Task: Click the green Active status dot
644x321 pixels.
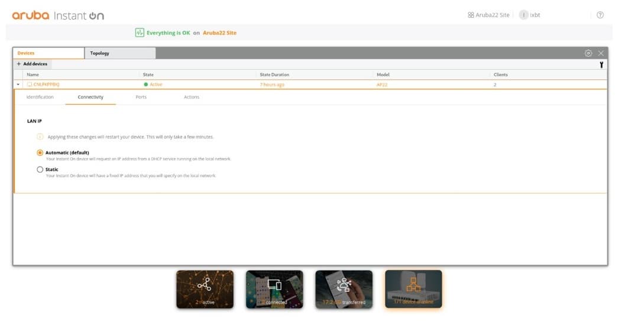Action: pos(146,84)
